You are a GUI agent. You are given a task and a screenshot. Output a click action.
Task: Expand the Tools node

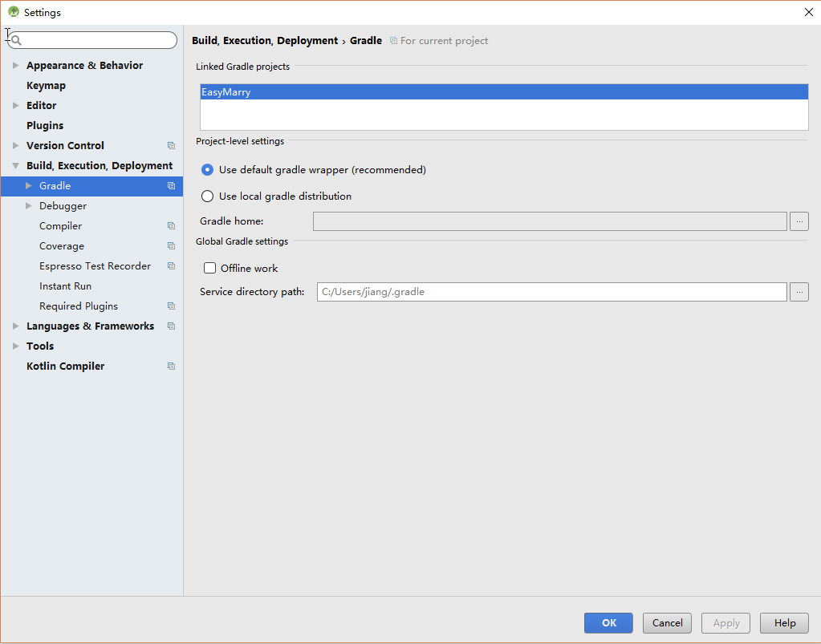click(14, 346)
